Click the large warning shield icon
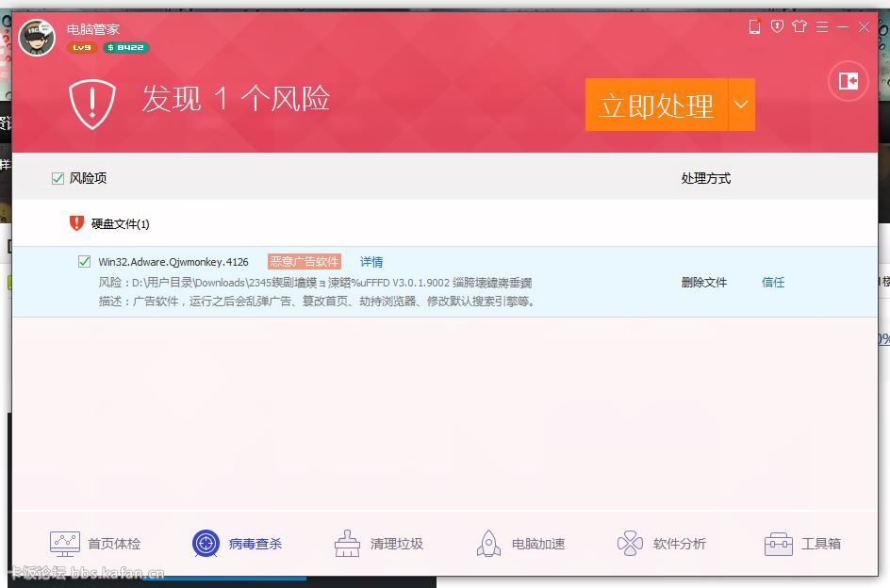 pos(92,104)
